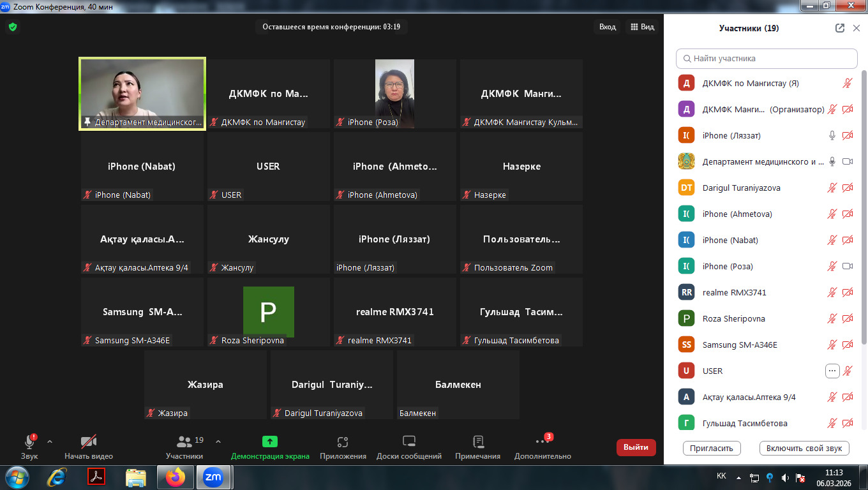This screenshot has height=490, width=868.
Task: Collapse the participants panel with chevron
Action: (857, 28)
